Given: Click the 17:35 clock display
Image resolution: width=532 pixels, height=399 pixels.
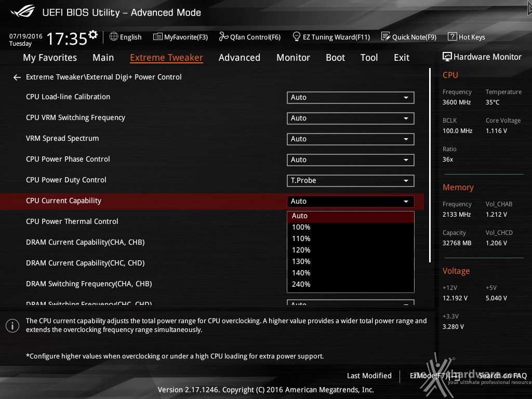Looking at the screenshot, I should coord(67,38).
